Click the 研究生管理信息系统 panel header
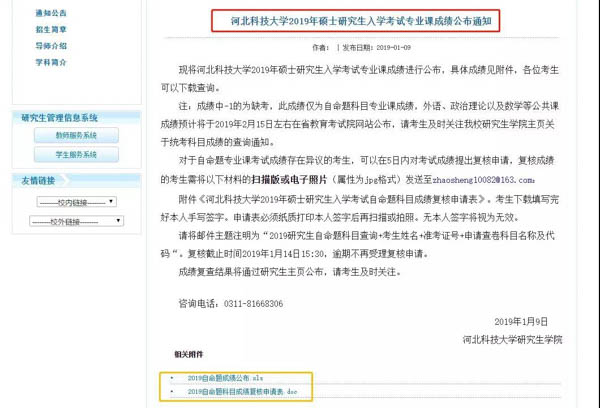Image resolution: width=600 pixels, height=408 pixels. (x=62, y=117)
